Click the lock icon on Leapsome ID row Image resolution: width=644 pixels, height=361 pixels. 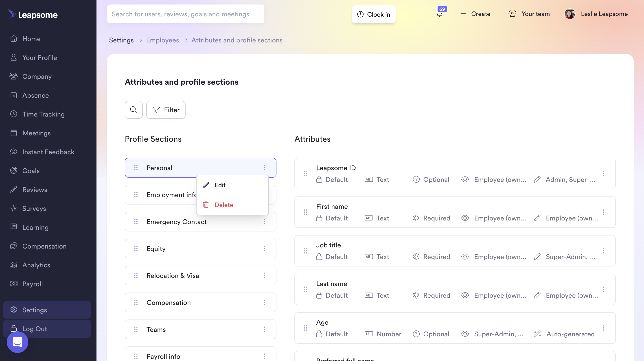(x=319, y=179)
